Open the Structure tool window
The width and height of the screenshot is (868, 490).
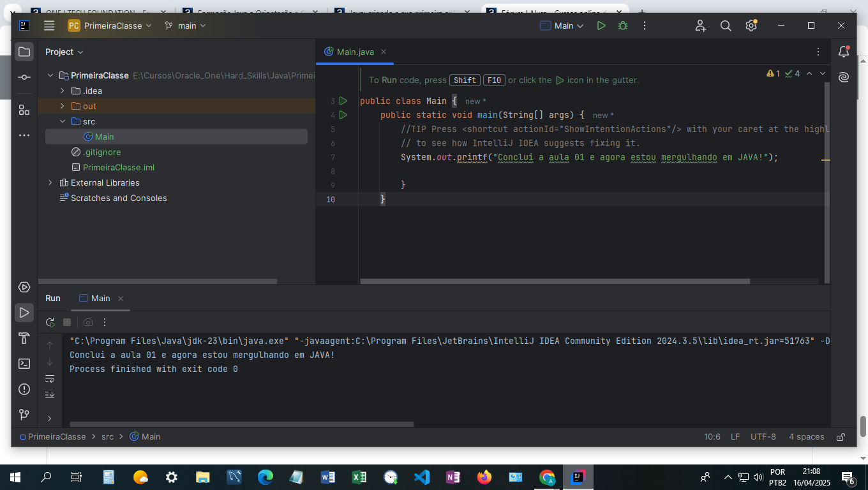click(x=24, y=110)
